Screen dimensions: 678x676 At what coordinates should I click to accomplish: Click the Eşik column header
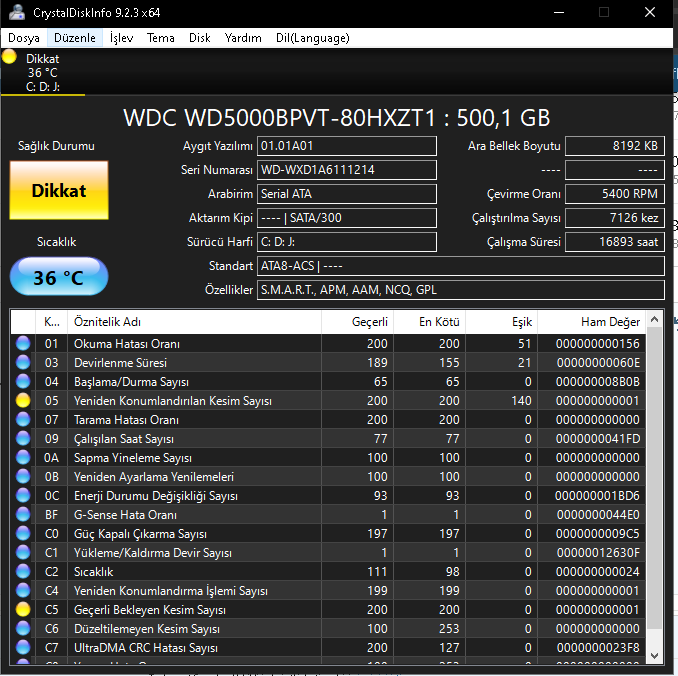coord(502,322)
